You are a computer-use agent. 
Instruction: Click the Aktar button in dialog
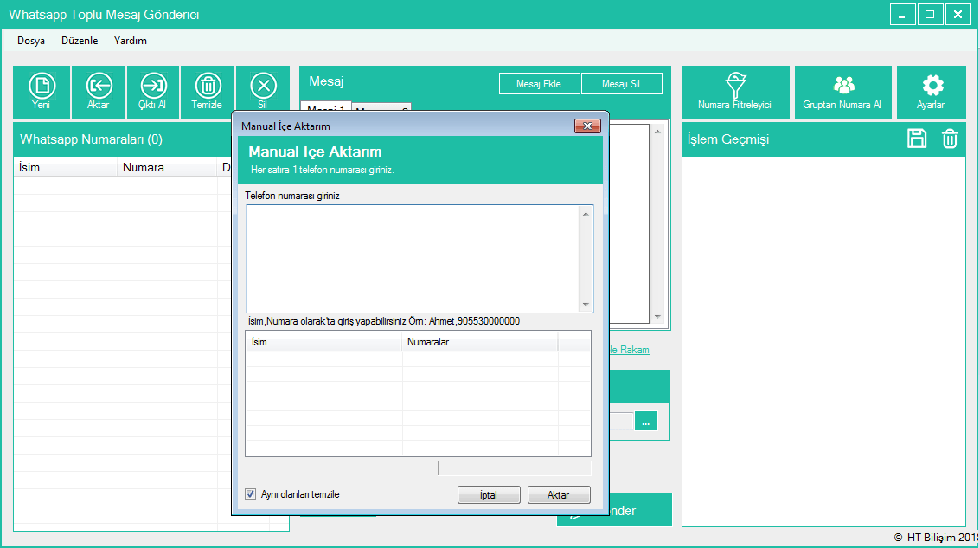pyautogui.click(x=559, y=495)
